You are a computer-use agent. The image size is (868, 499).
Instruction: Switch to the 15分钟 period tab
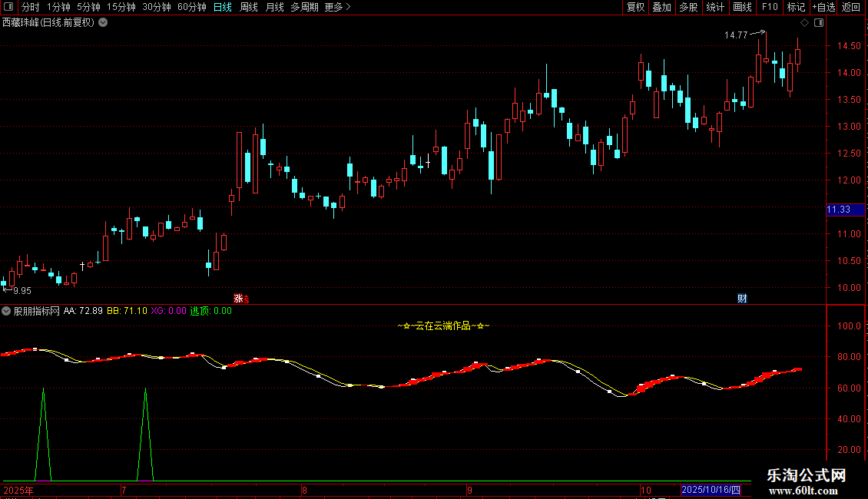[121, 7]
